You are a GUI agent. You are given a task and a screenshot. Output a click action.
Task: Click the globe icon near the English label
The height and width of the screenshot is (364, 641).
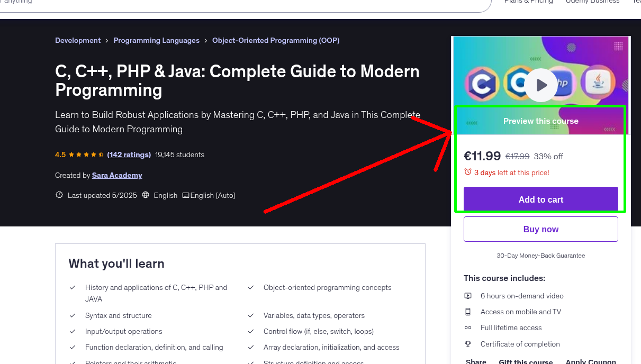(145, 195)
